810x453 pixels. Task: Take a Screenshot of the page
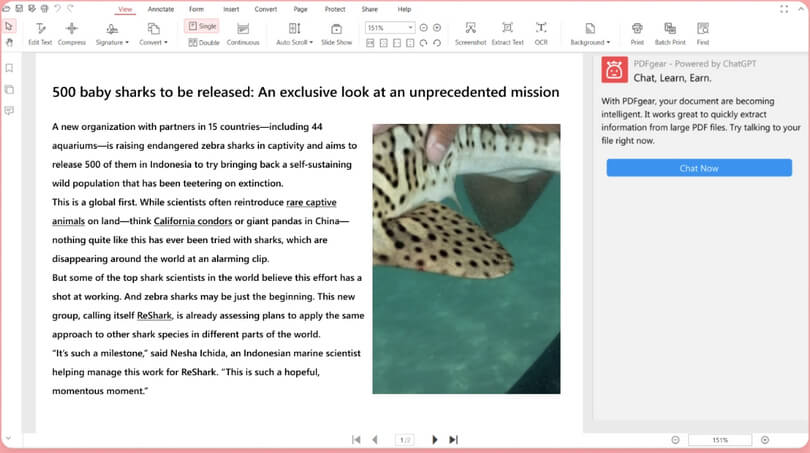coord(470,34)
